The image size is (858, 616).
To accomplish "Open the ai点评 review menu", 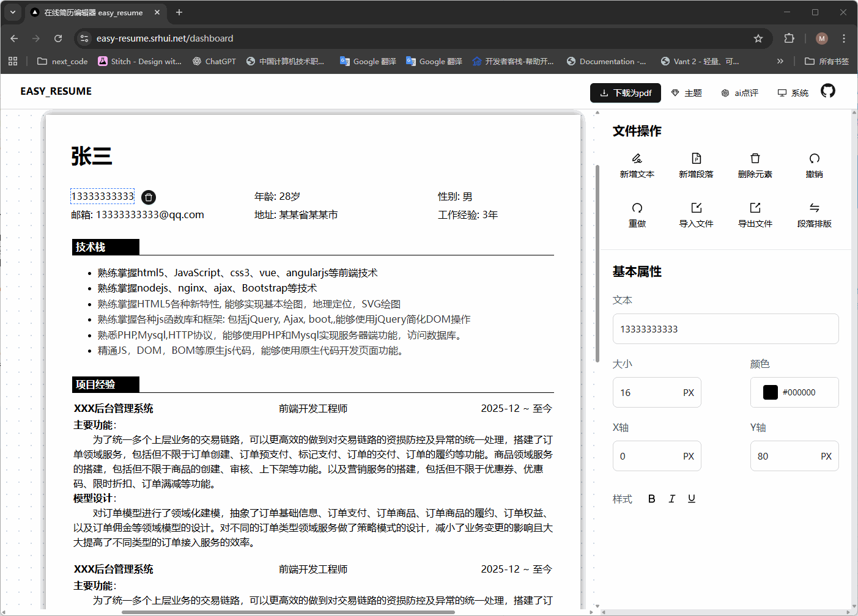I will [x=739, y=93].
